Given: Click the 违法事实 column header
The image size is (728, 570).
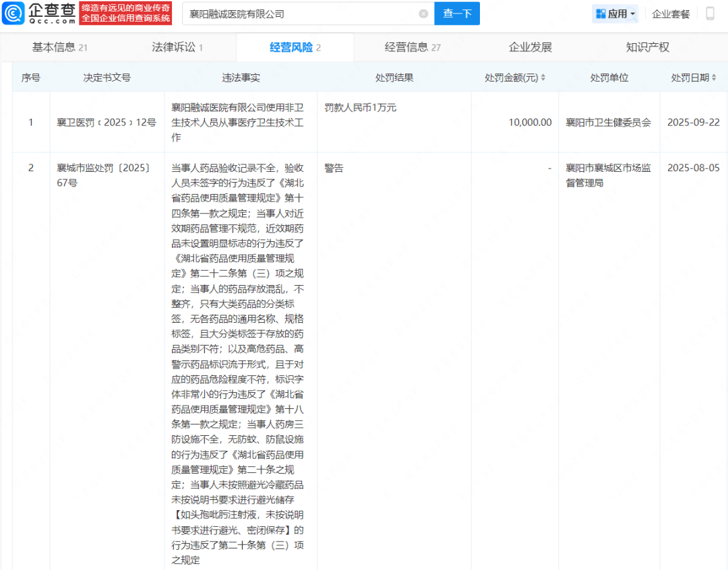Looking at the screenshot, I should [x=241, y=77].
